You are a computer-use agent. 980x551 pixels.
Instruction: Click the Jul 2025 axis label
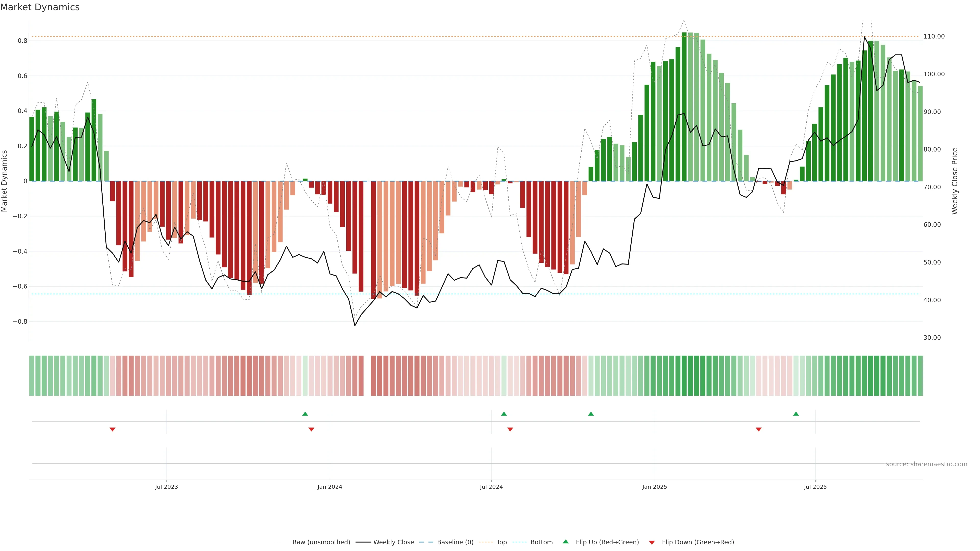click(815, 487)
